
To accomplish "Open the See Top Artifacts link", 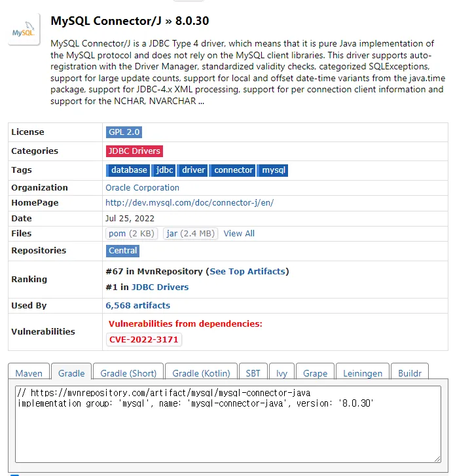I will pyautogui.click(x=247, y=271).
